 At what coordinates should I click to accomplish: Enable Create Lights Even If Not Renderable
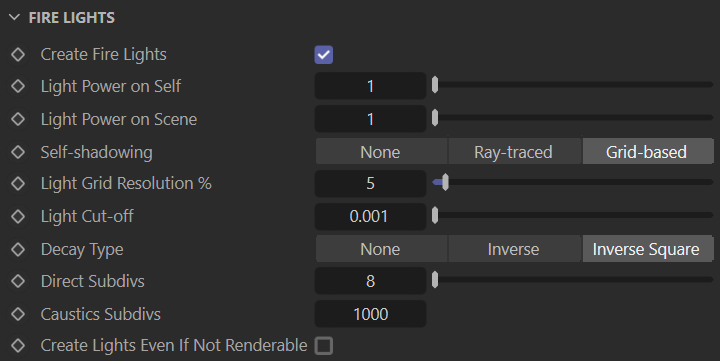coord(324,345)
